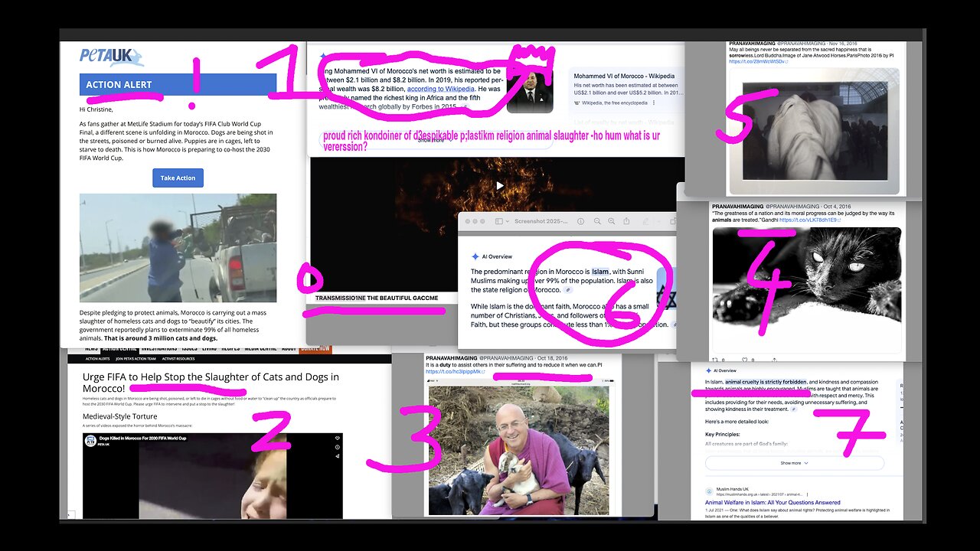Click Preview markup pen icon

click(645, 222)
